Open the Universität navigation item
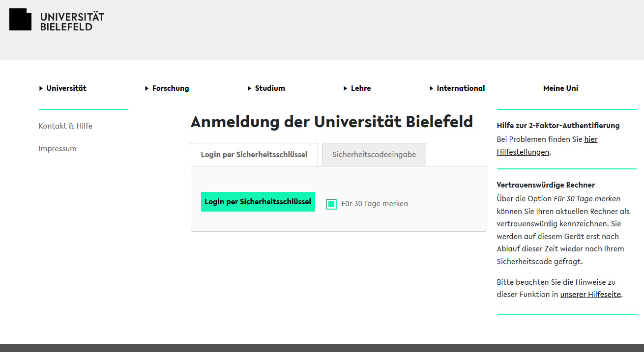Viewport: 644px width, 352px height. (x=66, y=88)
